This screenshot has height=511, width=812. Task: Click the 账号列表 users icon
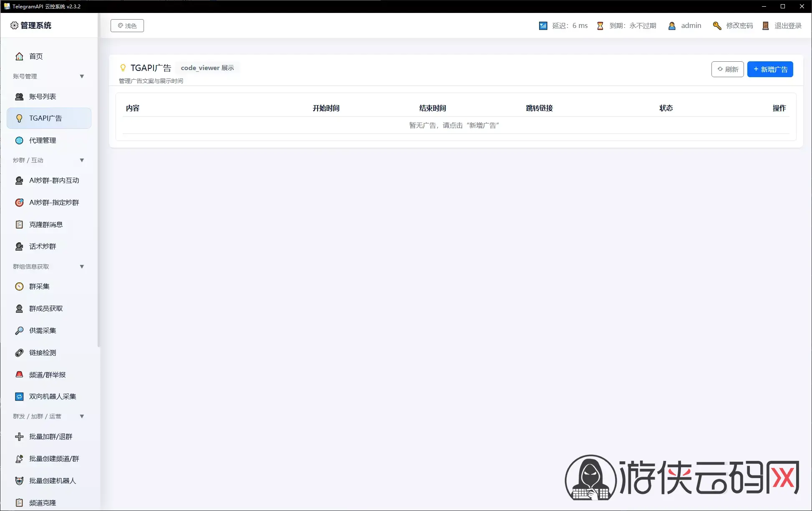coord(19,97)
